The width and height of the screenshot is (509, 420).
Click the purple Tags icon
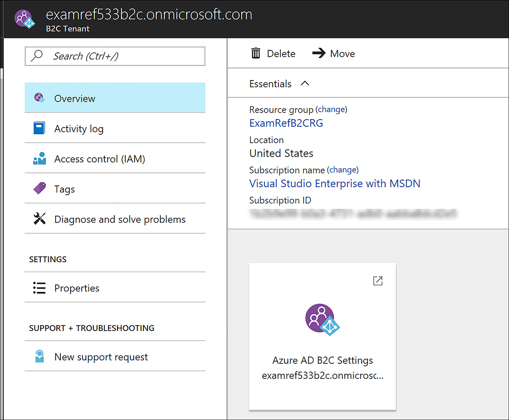tap(40, 188)
